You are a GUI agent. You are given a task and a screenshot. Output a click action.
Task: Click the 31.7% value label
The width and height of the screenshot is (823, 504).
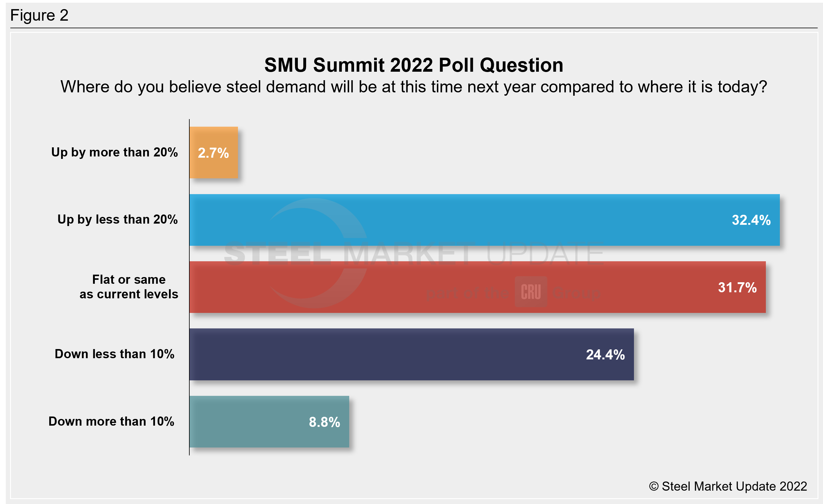pyautogui.click(x=737, y=288)
